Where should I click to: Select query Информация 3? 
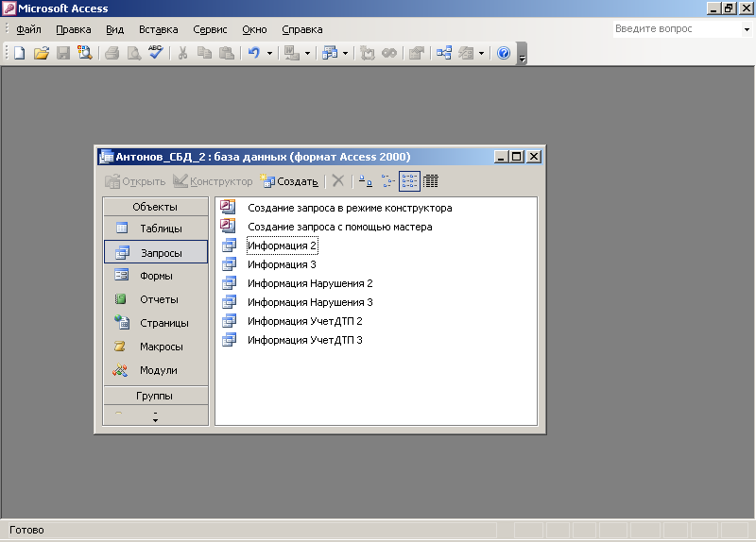(x=269, y=264)
